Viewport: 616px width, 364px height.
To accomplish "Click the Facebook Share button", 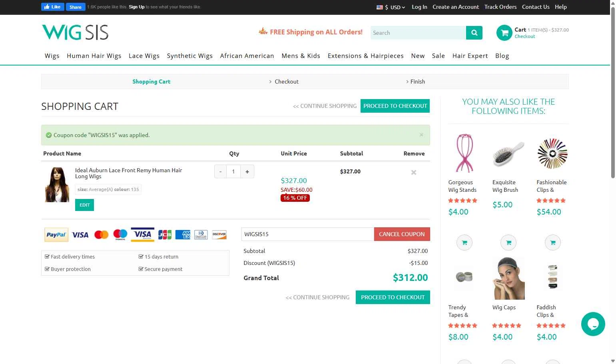I will click(x=76, y=7).
